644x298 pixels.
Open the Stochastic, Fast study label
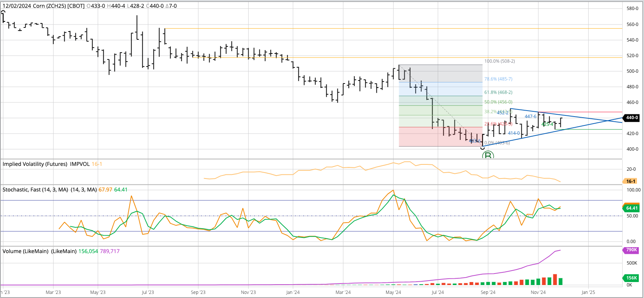click(49, 190)
